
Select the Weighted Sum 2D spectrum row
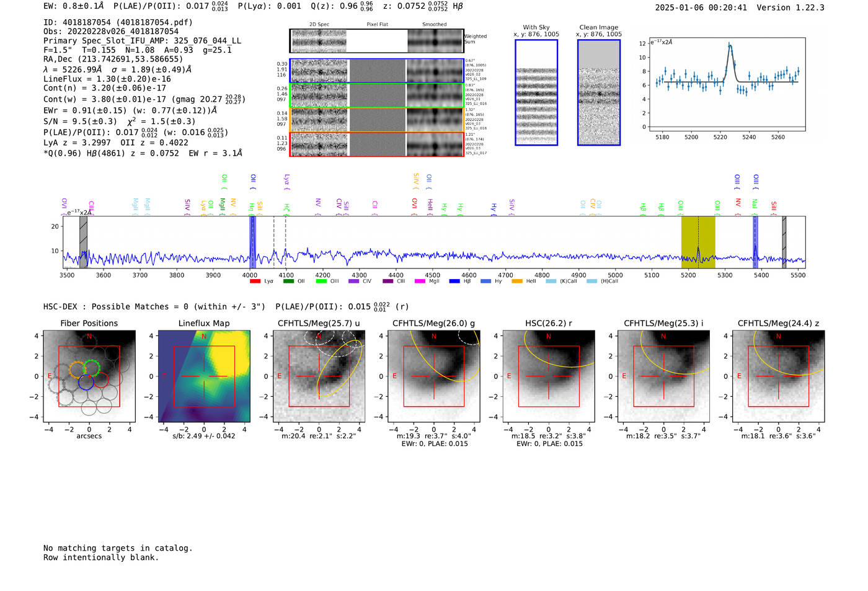click(x=376, y=41)
